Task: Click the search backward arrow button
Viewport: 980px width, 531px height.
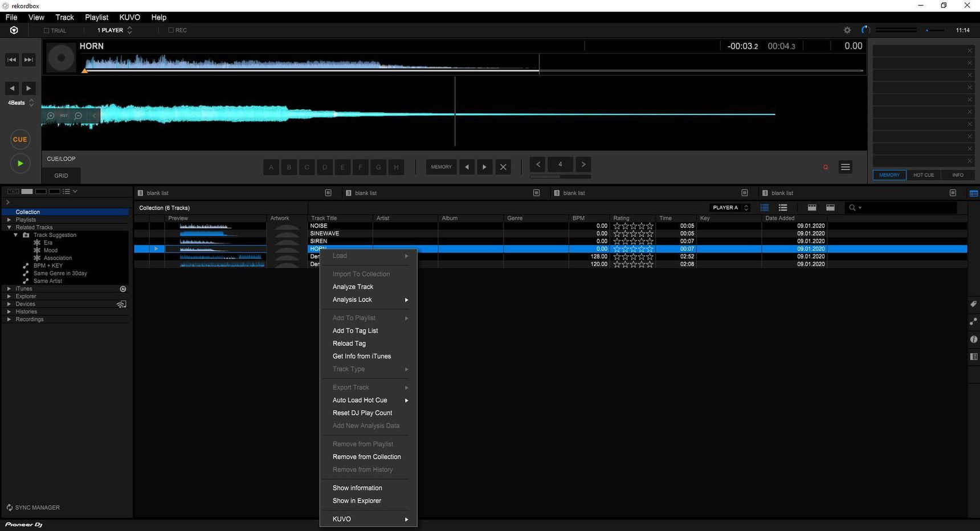Action: (x=12, y=88)
